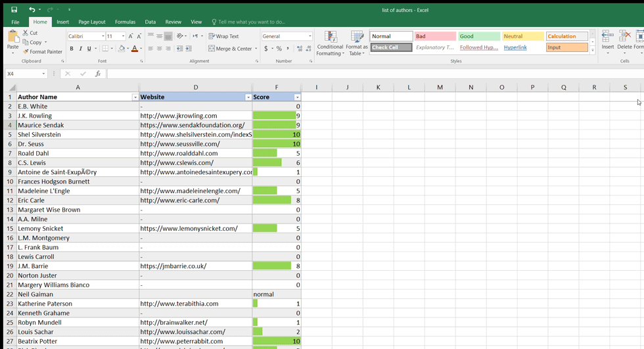This screenshot has height=349, width=644.
Task: Open Conditional Formatting menu
Action: tap(330, 43)
